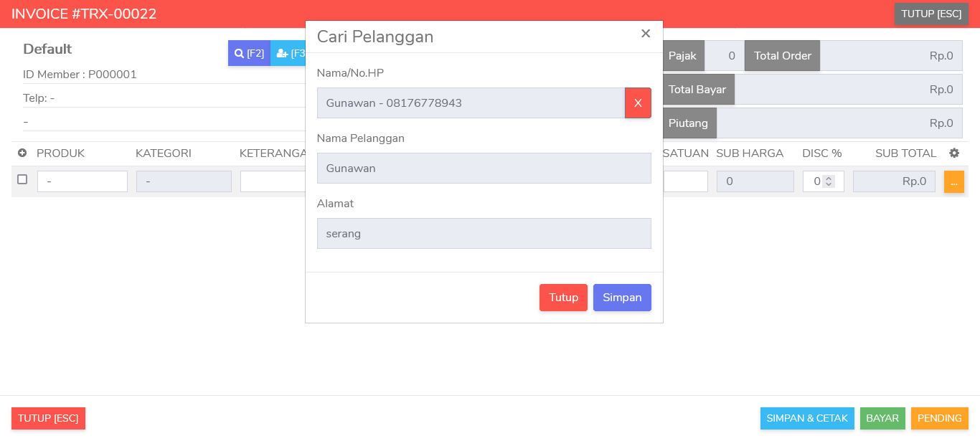Click the Pajak label
This screenshot has width=980, height=441.
tap(683, 56)
